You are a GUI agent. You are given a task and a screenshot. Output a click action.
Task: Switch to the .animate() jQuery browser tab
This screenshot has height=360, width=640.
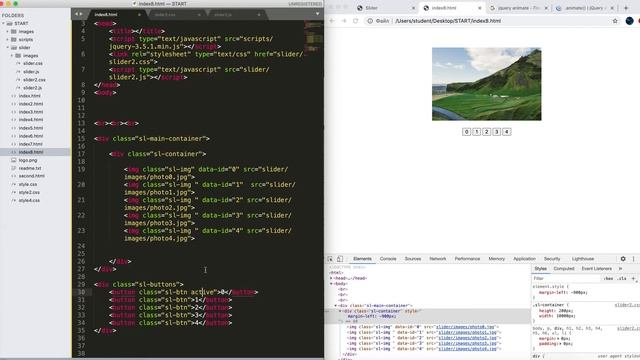click(x=584, y=8)
